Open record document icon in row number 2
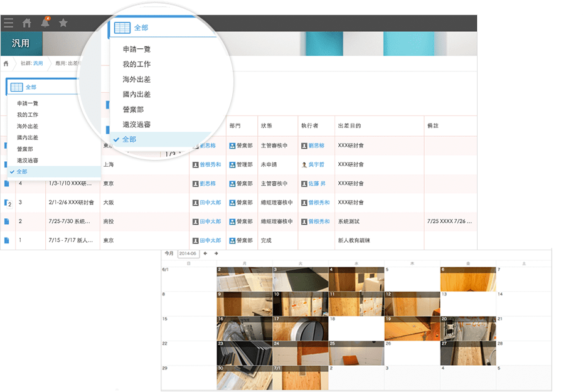This screenshot has width=583, height=392. (7, 221)
